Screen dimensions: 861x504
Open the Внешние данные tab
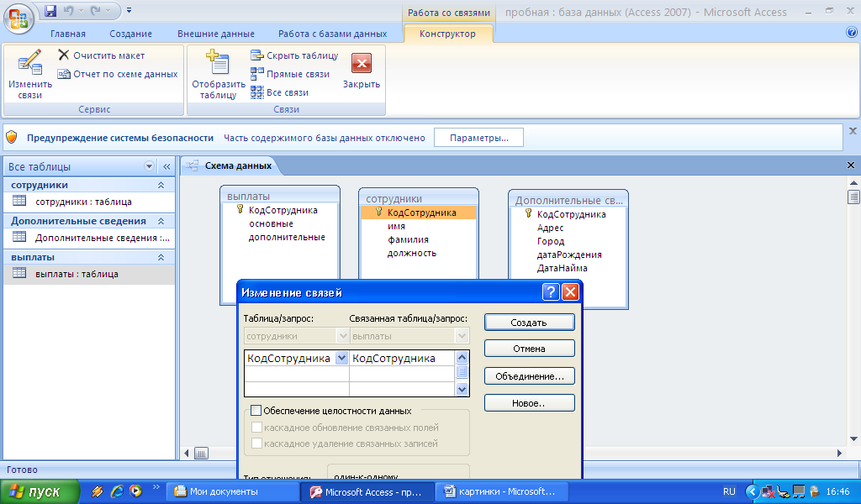pos(216,34)
